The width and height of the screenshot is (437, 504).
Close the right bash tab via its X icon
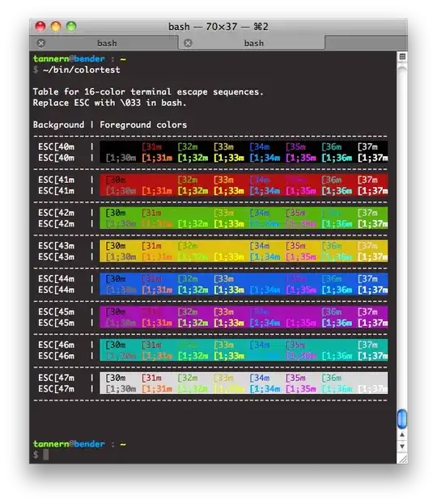[188, 43]
